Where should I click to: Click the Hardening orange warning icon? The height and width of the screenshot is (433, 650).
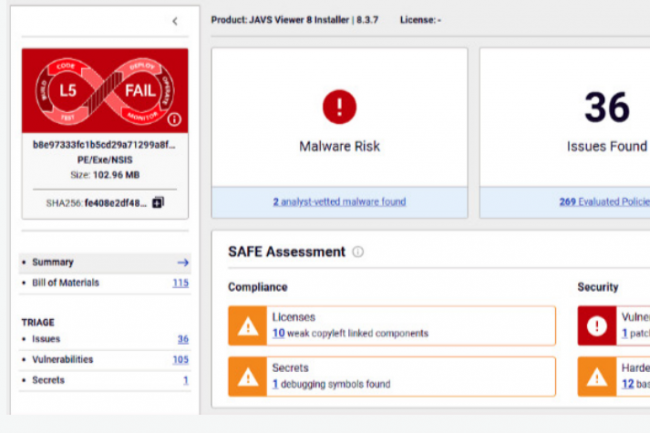tap(596, 376)
